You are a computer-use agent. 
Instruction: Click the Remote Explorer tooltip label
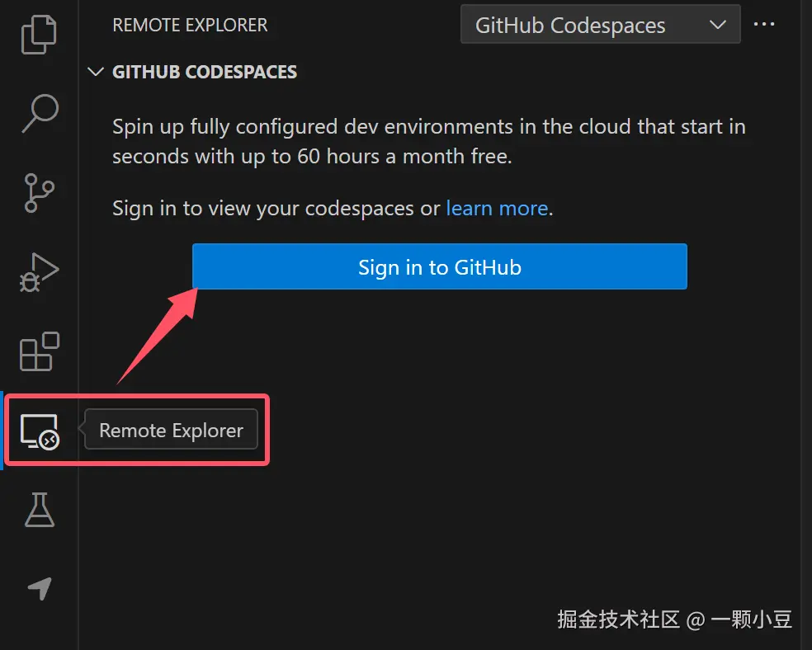click(171, 431)
